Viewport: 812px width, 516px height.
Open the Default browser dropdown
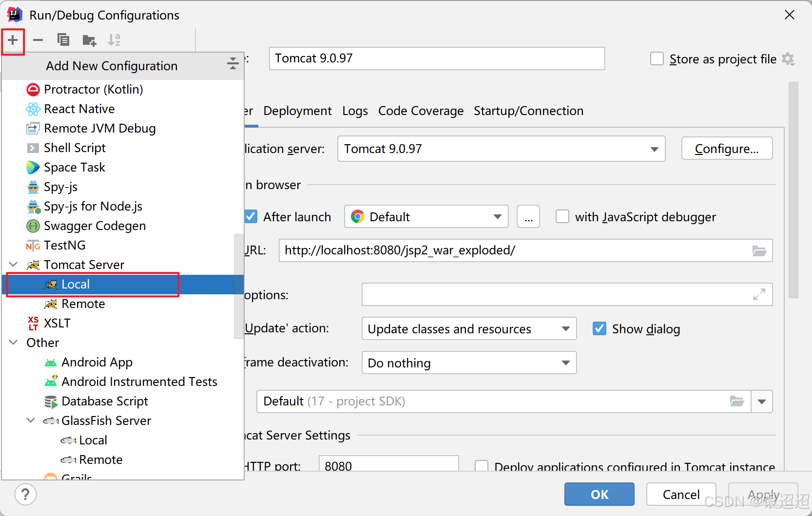tap(426, 216)
